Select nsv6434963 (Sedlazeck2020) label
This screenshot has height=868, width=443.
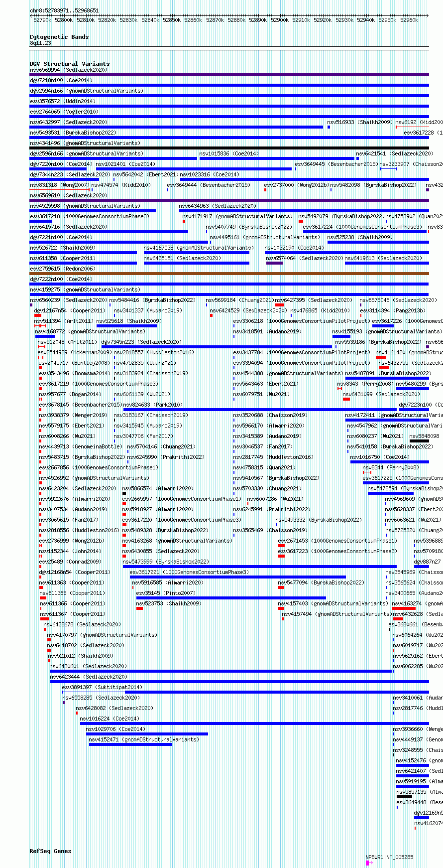[x=218, y=206]
